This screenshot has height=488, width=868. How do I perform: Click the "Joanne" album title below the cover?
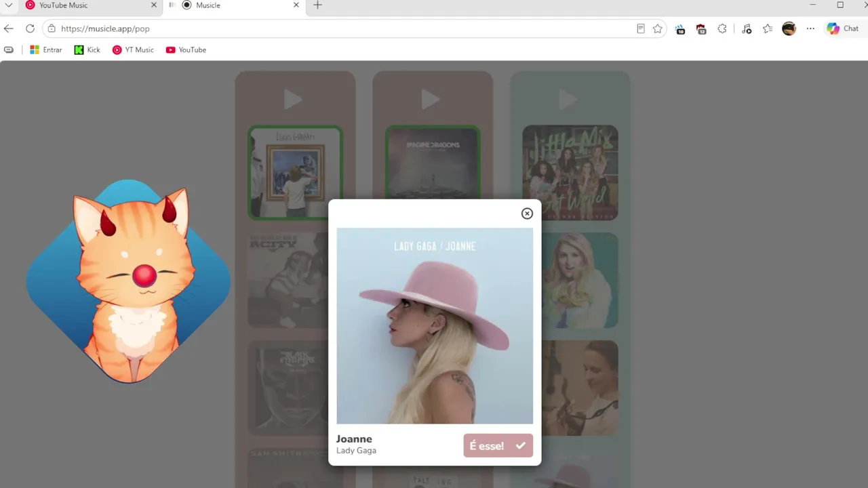[x=354, y=439]
